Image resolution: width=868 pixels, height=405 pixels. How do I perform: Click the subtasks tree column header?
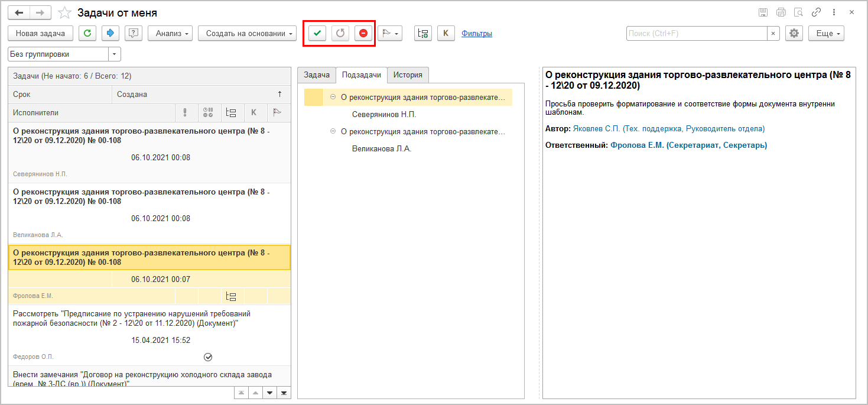coord(231,112)
